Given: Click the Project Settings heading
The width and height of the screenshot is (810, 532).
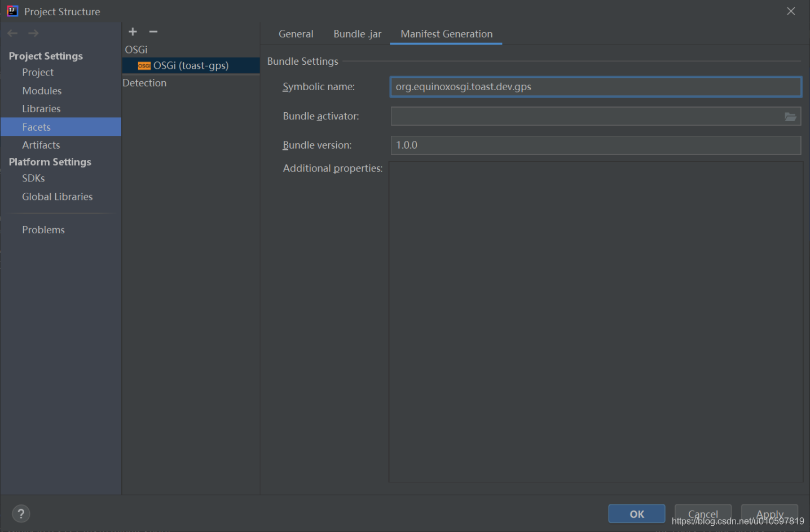Looking at the screenshot, I should [x=46, y=56].
